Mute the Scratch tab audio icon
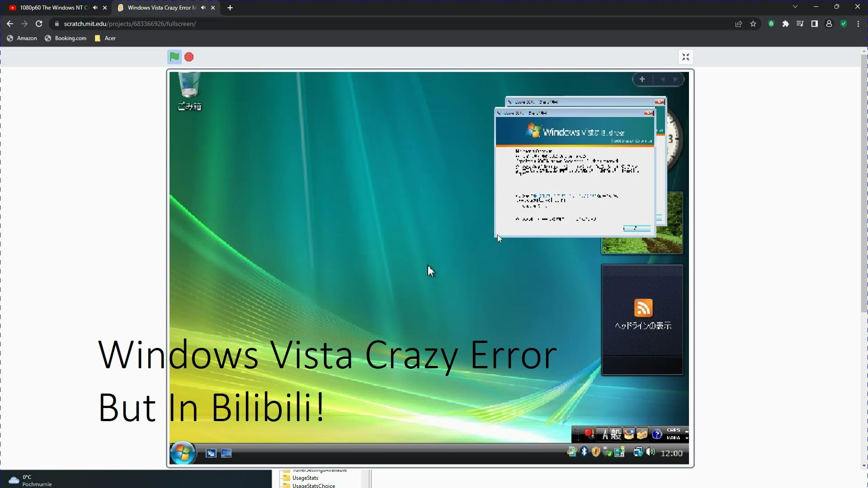Screen dimensions: 868x488 click(x=203, y=8)
